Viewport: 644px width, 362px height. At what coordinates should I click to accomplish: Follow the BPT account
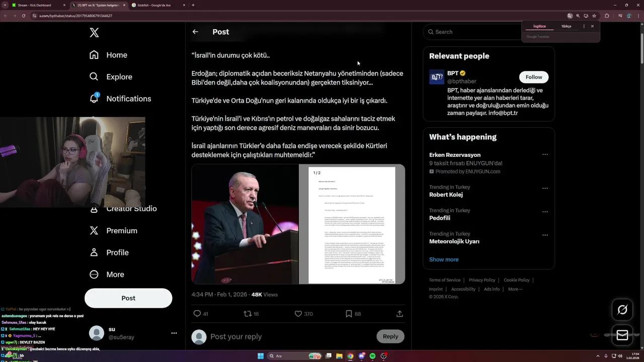pyautogui.click(x=533, y=77)
